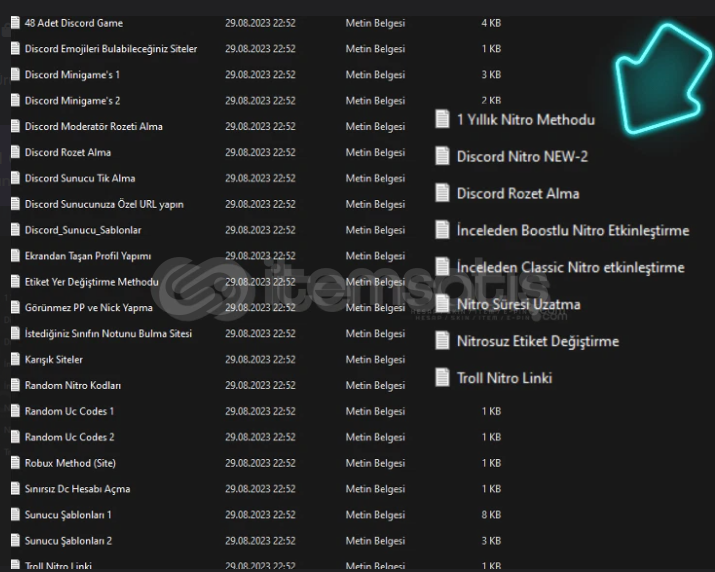This screenshot has height=572, width=715.
Task: Select Troll Nitro Linki label in right list
Action: [504, 378]
